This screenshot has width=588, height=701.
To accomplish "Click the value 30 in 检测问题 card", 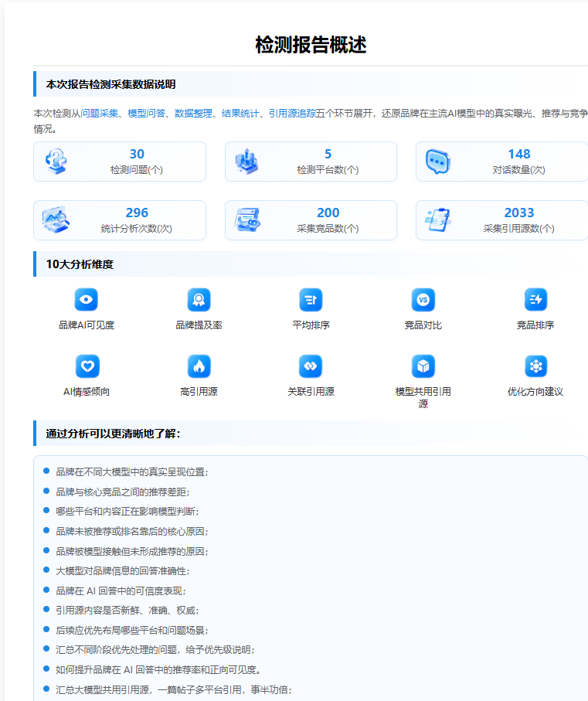I will (137, 155).
